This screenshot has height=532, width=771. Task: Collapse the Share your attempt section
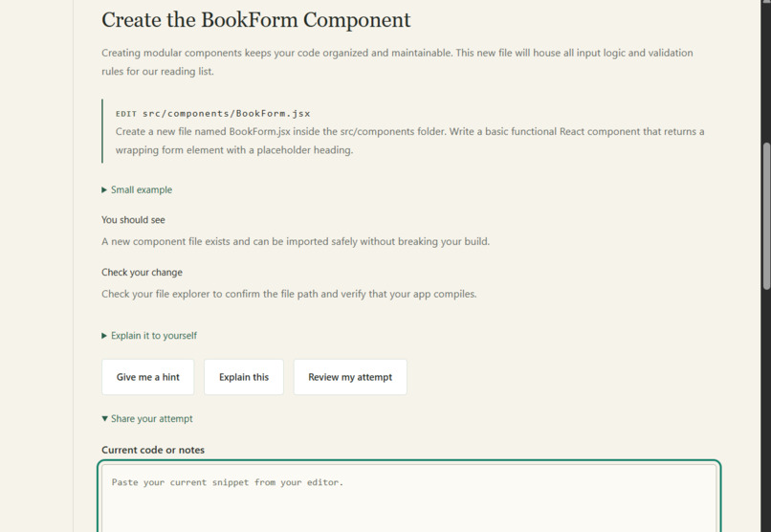coord(147,418)
